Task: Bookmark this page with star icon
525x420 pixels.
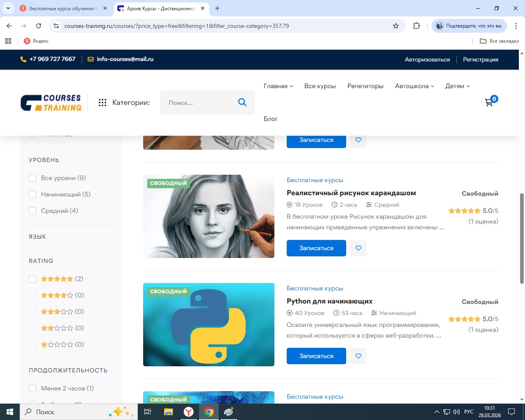Action: (x=396, y=26)
